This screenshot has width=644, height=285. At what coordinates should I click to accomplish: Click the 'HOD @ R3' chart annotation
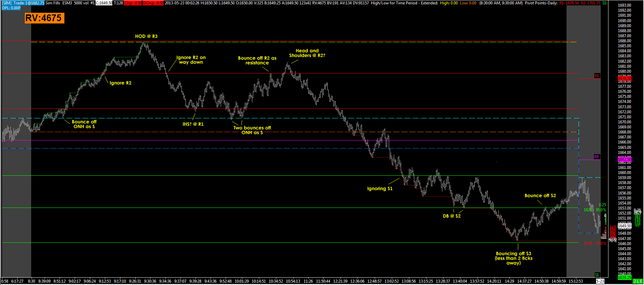tap(146, 36)
